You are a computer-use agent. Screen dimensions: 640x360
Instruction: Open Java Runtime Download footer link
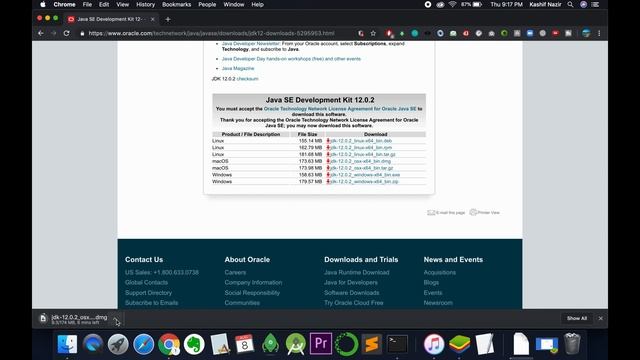point(357,272)
